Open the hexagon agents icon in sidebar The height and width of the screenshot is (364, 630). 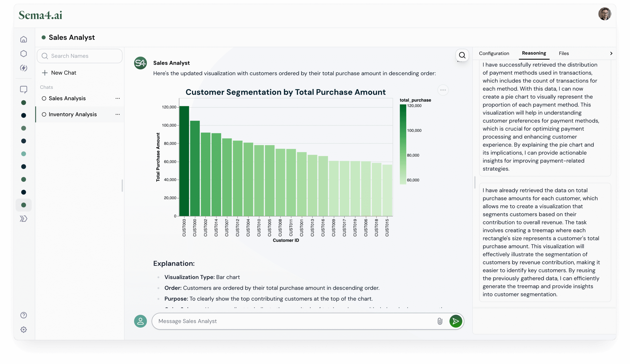coord(23,53)
